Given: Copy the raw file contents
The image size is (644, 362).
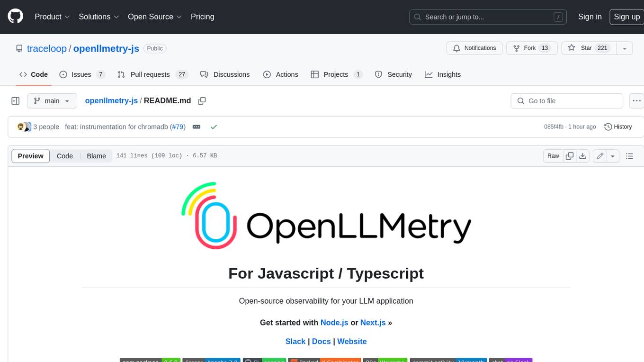Looking at the screenshot, I should coord(570,156).
